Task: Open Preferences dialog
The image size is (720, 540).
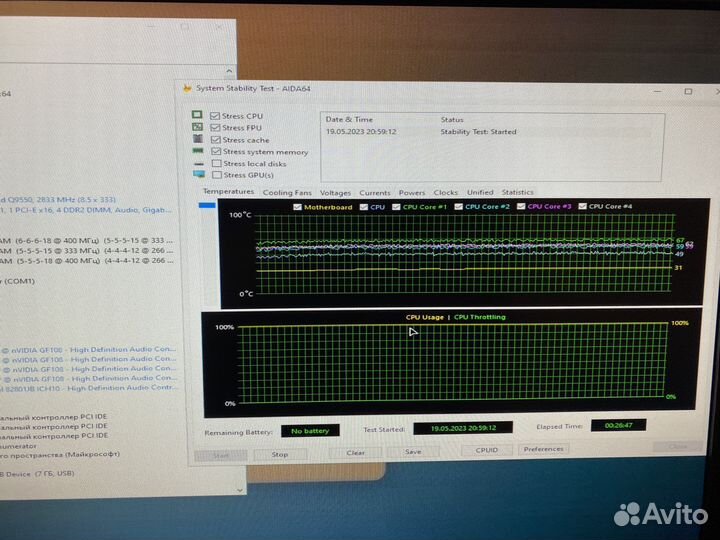Action: coord(543,449)
